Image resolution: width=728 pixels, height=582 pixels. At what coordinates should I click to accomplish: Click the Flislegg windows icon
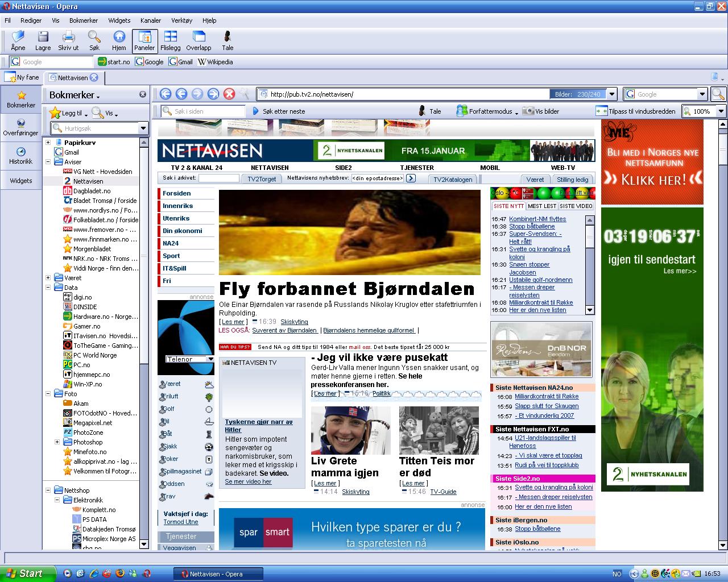point(170,41)
